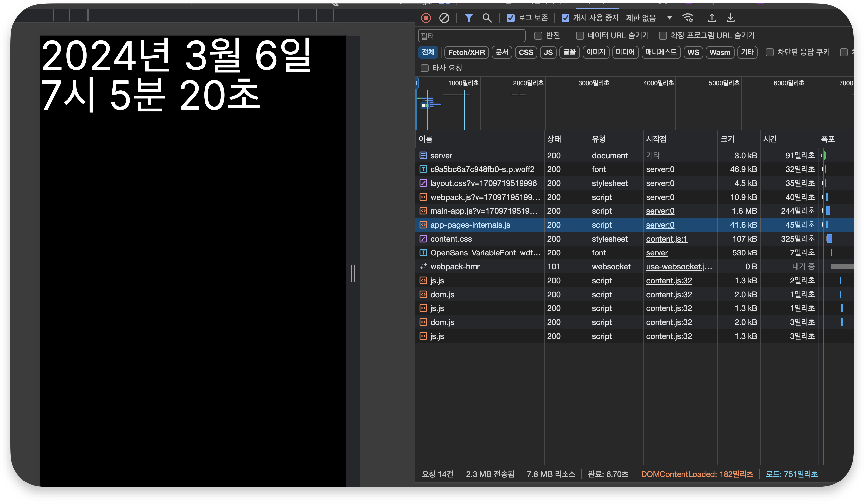This screenshot has width=864, height=504.
Task: Stop recording network log (red record button)
Action: pyautogui.click(x=426, y=18)
